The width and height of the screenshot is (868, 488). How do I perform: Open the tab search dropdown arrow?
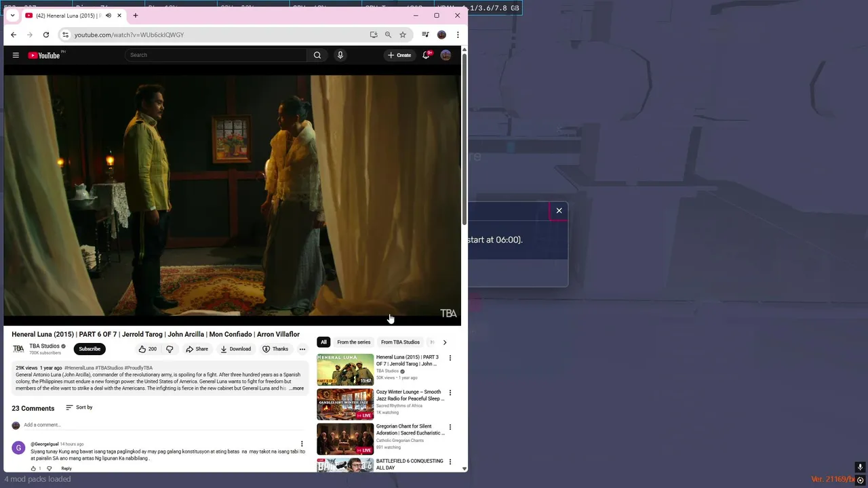(x=12, y=15)
